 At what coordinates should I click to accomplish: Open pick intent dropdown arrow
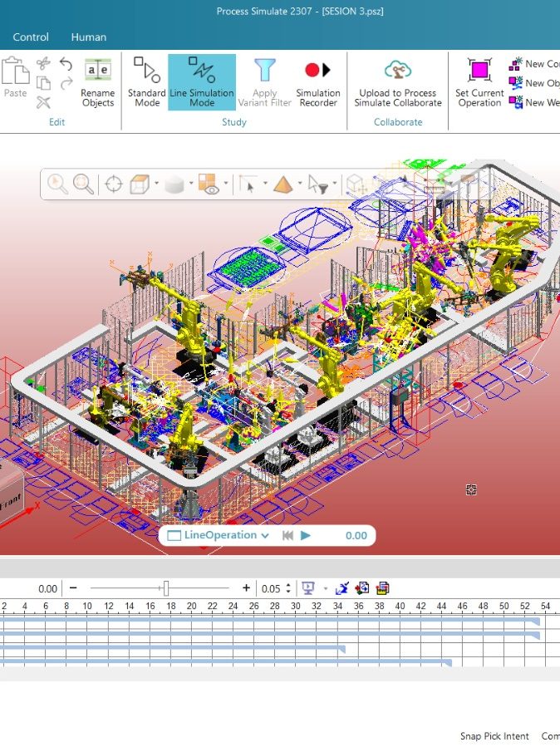tap(265, 183)
